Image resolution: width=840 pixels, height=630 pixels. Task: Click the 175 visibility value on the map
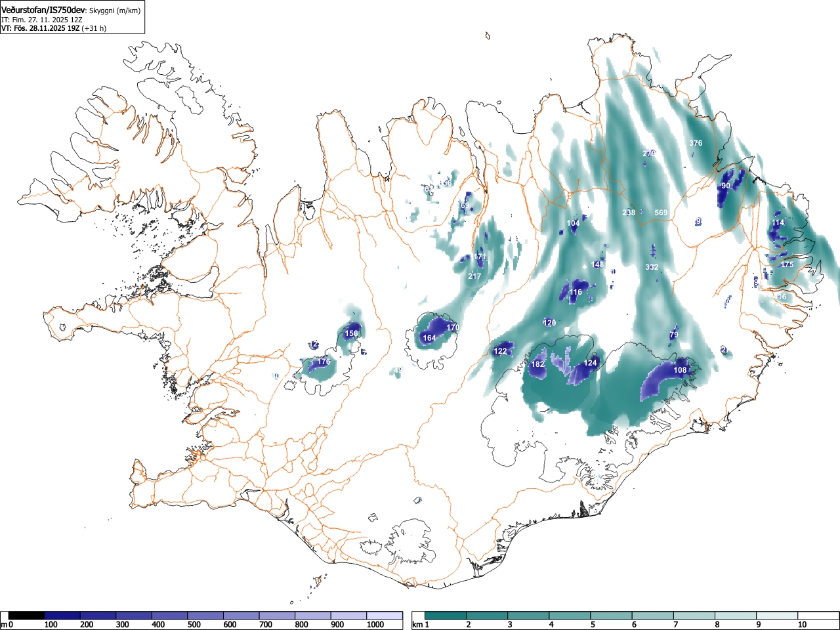tap(787, 264)
